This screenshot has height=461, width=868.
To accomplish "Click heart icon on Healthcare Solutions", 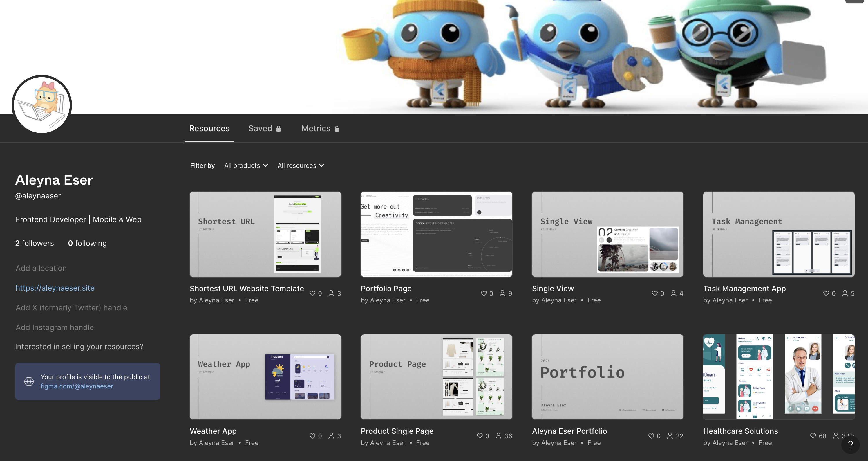I will [x=813, y=436].
